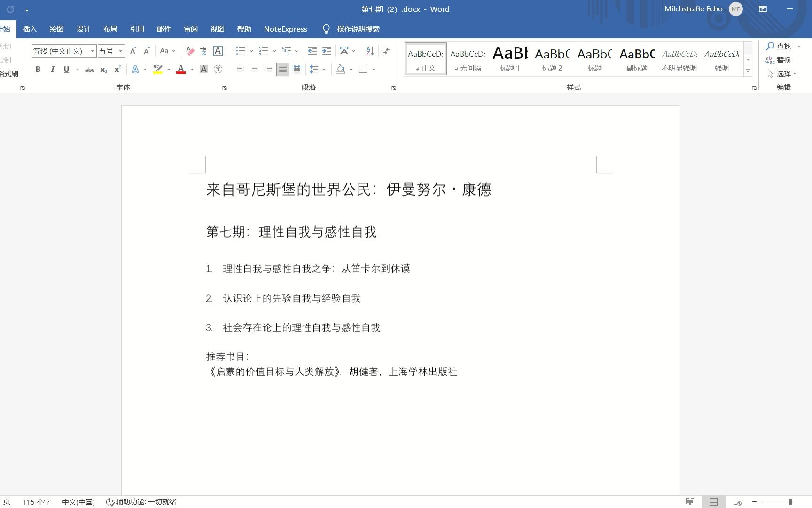
Task: Apply distributed alignment
Action: (297, 69)
